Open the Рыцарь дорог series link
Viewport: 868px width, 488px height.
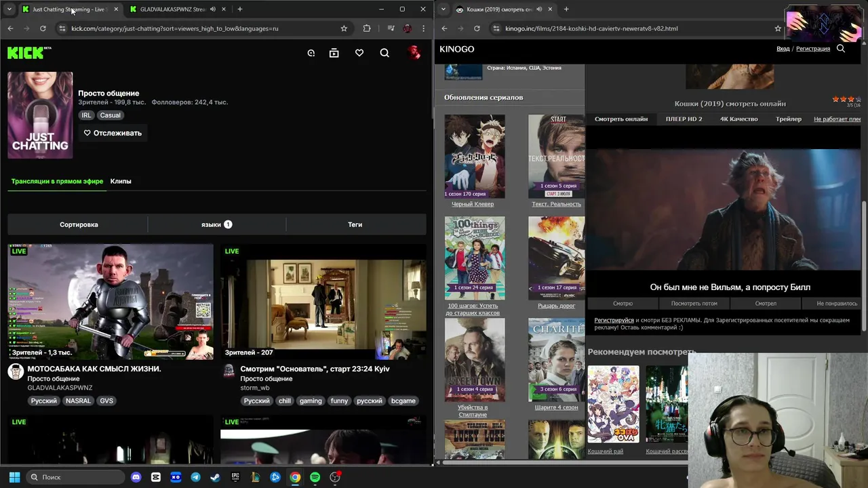tap(556, 306)
